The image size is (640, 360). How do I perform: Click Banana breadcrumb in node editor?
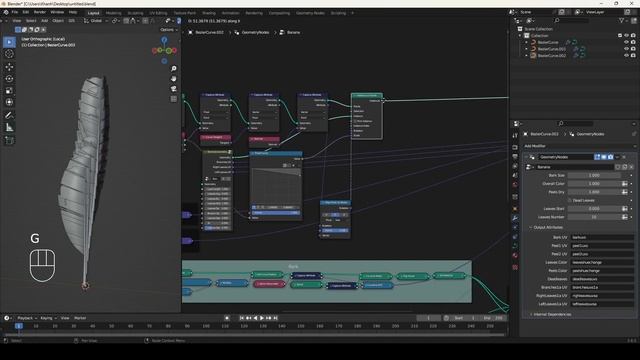click(293, 32)
